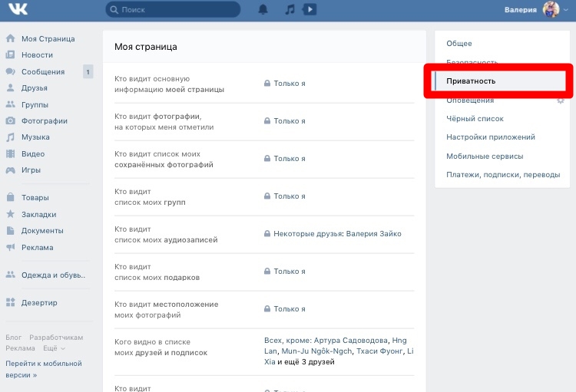Screen dimensions: 576x392
Task: Open Фотографии in the left sidebar
Action: (45, 121)
